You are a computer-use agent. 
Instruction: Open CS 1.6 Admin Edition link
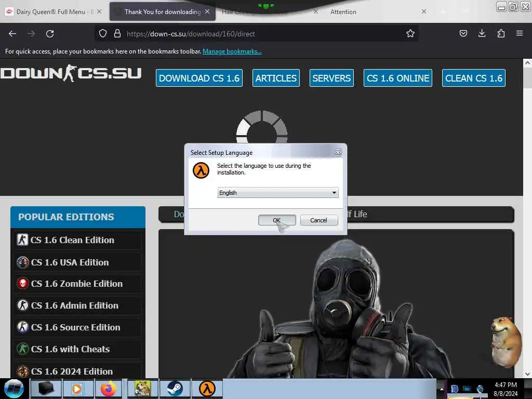pyautogui.click(x=75, y=305)
